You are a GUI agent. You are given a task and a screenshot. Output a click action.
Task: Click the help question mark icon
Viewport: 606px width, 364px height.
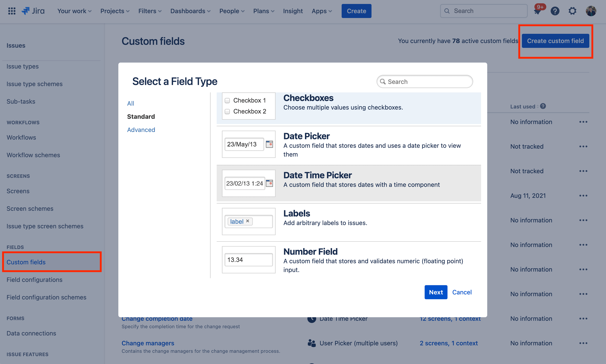[x=555, y=11]
